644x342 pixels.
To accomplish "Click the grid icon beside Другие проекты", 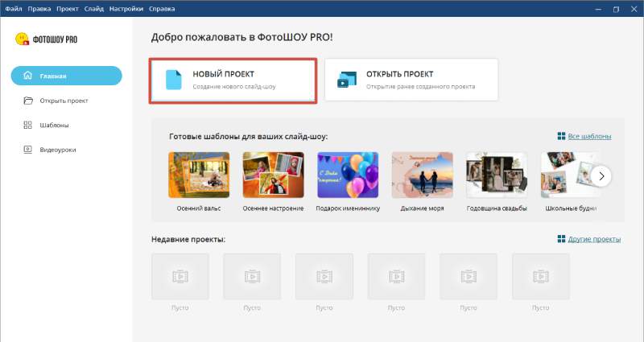I will pyautogui.click(x=561, y=239).
